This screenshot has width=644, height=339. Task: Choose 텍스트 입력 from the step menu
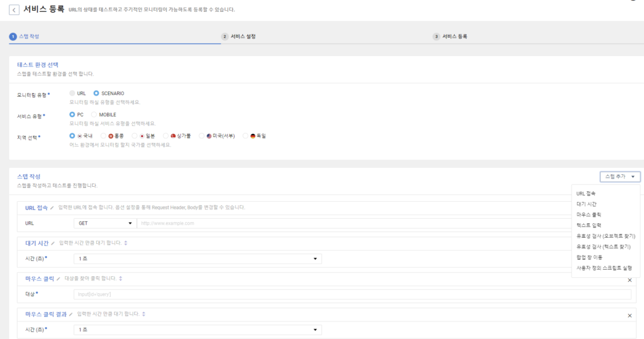(x=589, y=225)
